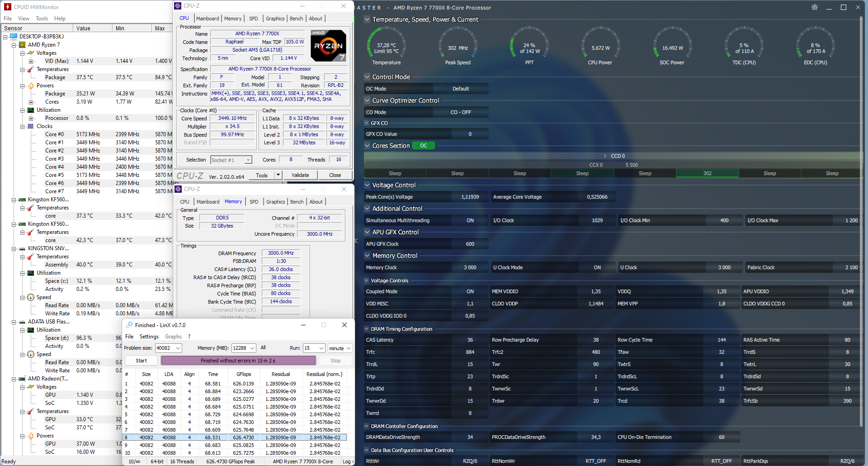Click the flame Powers icon under AMD Radeon

coord(31,436)
